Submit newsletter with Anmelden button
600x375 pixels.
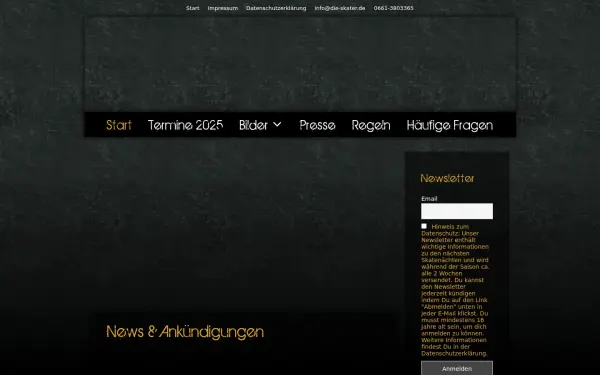(457, 368)
